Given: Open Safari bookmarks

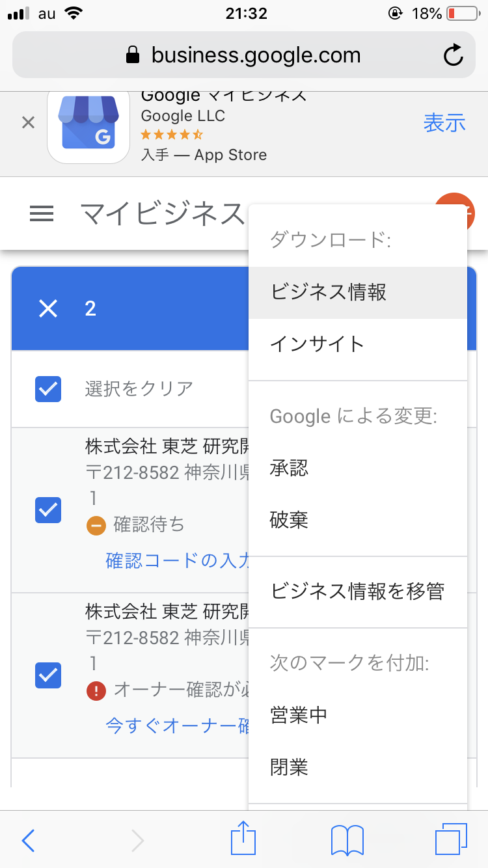Looking at the screenshot, I should [x=347, y=840].
